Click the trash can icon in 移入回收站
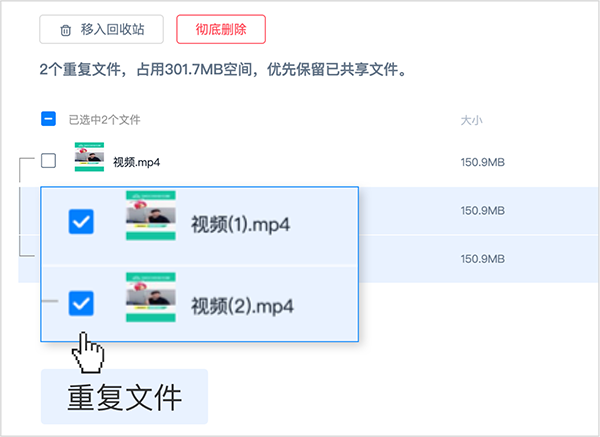This screenshot has height=437, width=600. point(66,30)
